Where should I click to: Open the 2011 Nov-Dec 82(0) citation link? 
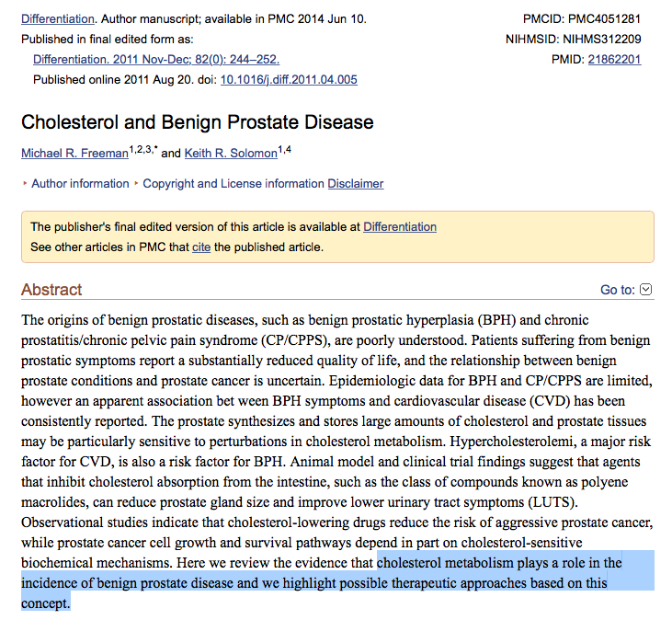(154, 59)
